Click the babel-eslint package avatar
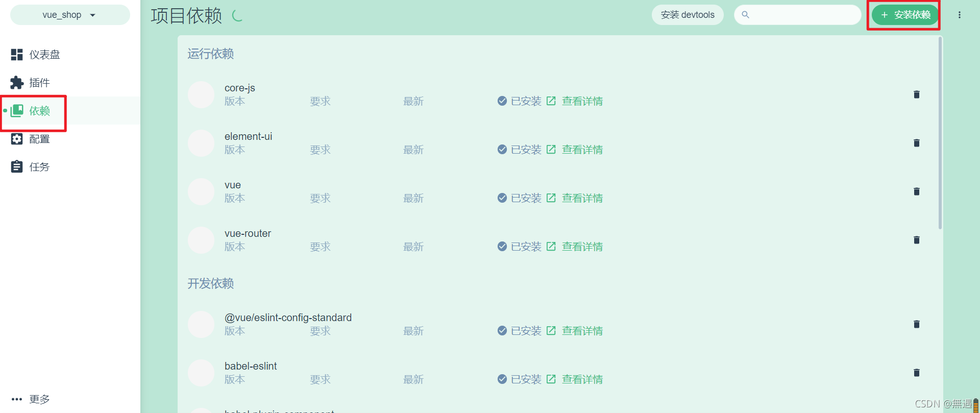The image size is (980, 413). click(201, 373)
